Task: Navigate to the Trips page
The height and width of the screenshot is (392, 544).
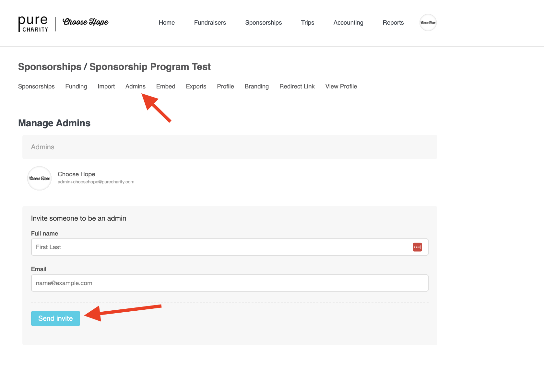Action: pyautogui.click(x=307, y=23)
